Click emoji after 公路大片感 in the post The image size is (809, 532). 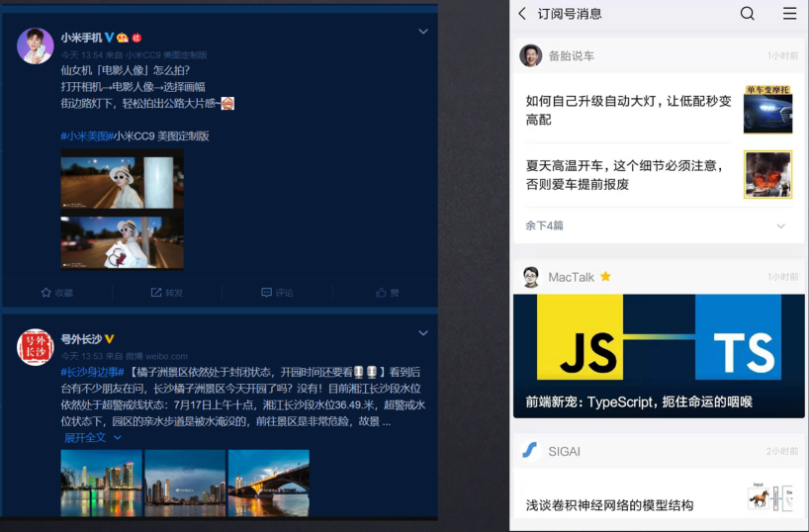point(227,103)
